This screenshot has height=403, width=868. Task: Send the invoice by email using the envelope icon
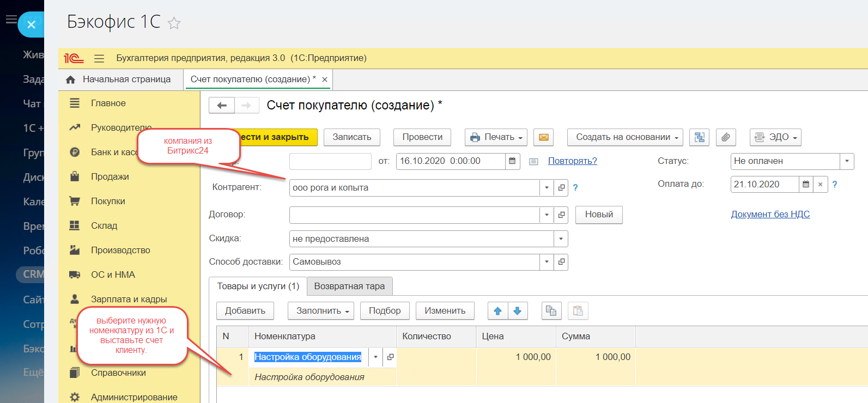point(544,137)
